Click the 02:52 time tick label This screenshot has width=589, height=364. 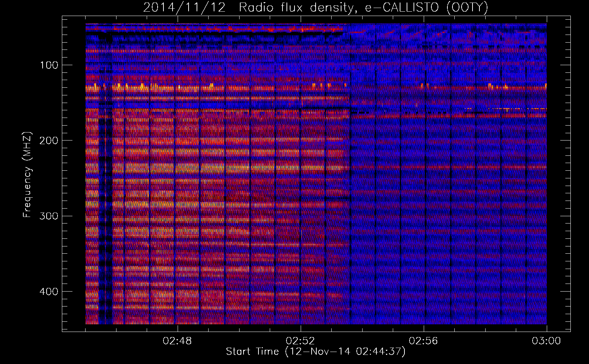pos(301,341)
